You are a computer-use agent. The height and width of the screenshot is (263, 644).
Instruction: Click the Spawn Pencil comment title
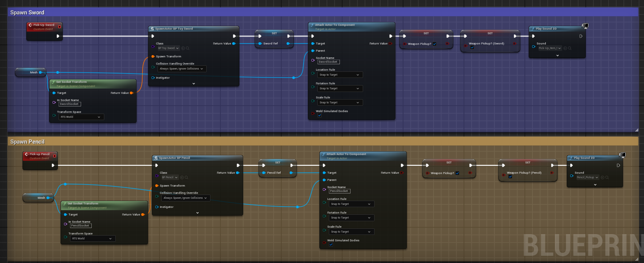27,142
